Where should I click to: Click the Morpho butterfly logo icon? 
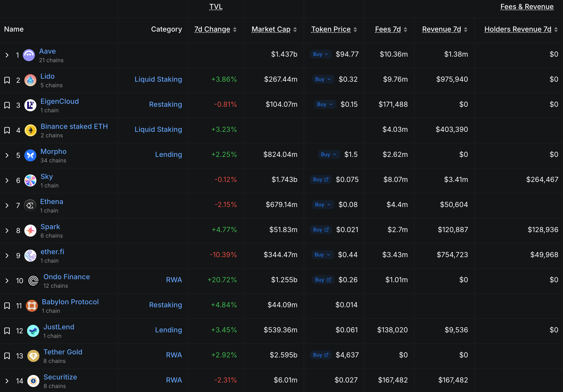click(30, 155)
